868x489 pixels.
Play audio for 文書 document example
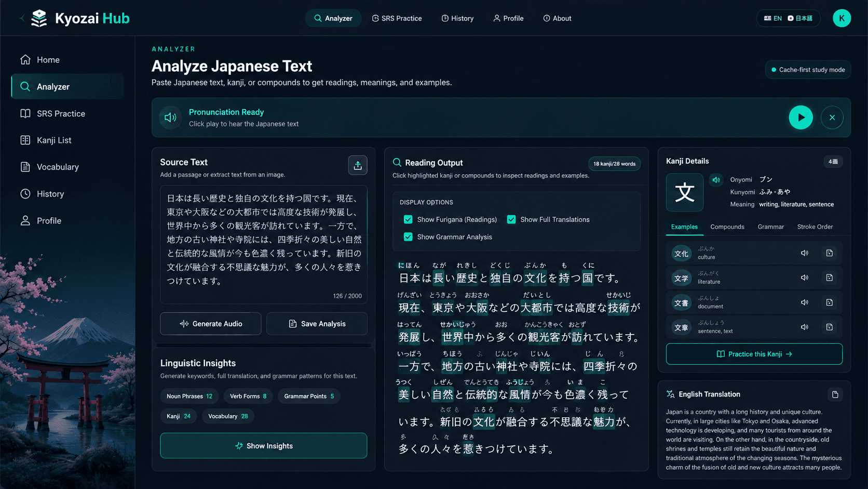click(x=804, y=302)
